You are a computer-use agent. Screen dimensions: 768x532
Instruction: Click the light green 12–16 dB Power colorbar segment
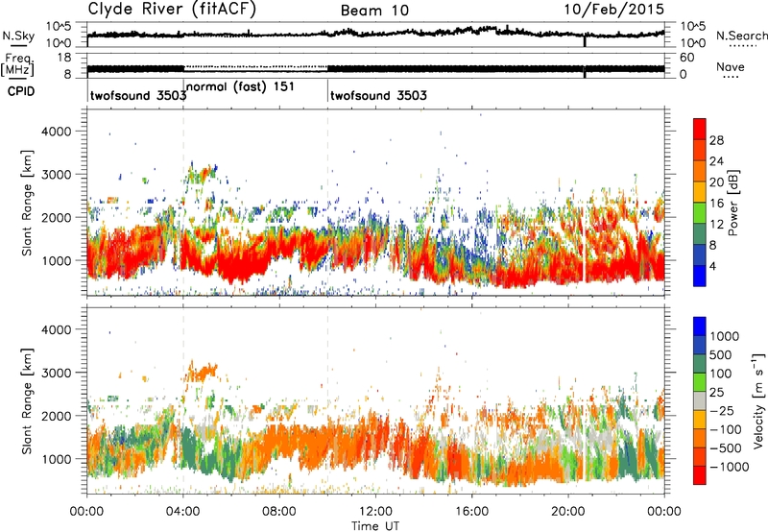coord(700,213)
